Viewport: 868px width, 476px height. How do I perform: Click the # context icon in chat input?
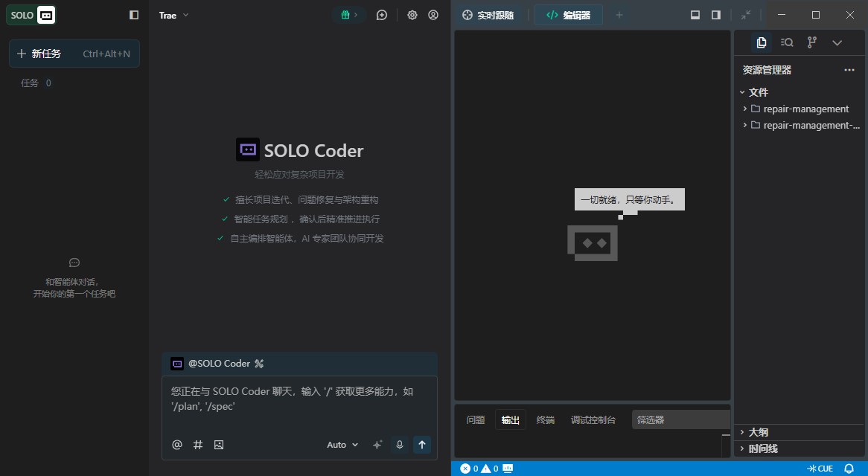point(198,445)
